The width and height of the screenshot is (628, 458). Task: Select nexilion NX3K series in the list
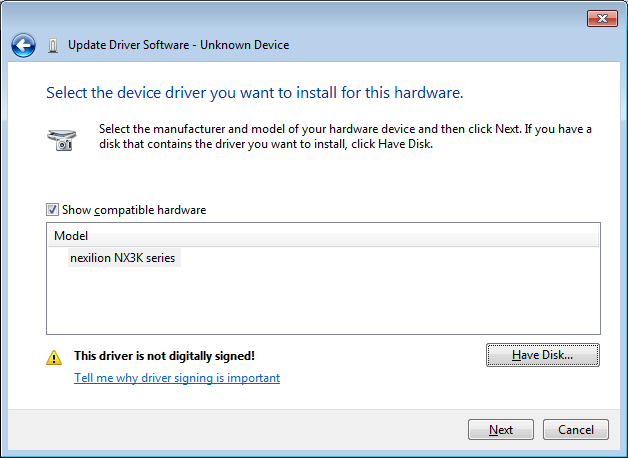click(122, 258)
